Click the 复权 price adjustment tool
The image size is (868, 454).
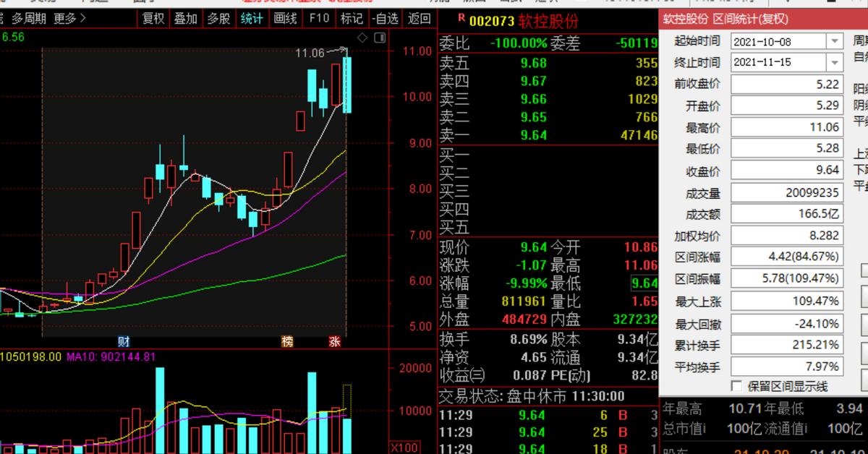tap(152, 20)
